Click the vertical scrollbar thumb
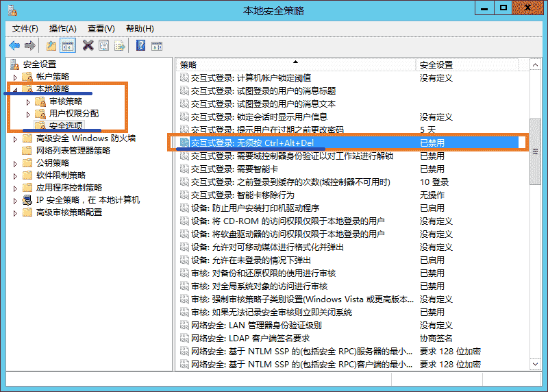548x392 pixels. tap(535, 151)
